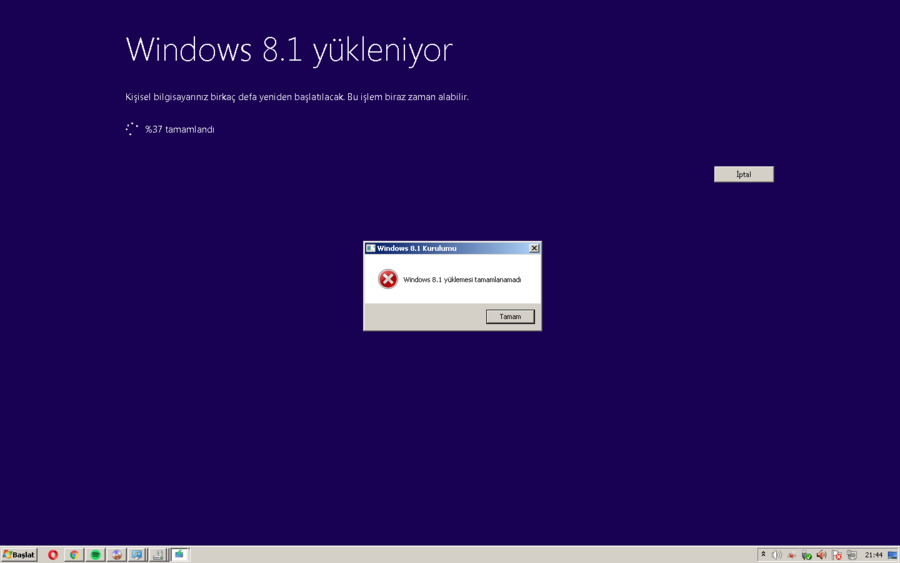This screenshot has height=563, width=900.
Task: Close the Windows 8.1 Kurulumu dialog
Action: click(534, 248)
